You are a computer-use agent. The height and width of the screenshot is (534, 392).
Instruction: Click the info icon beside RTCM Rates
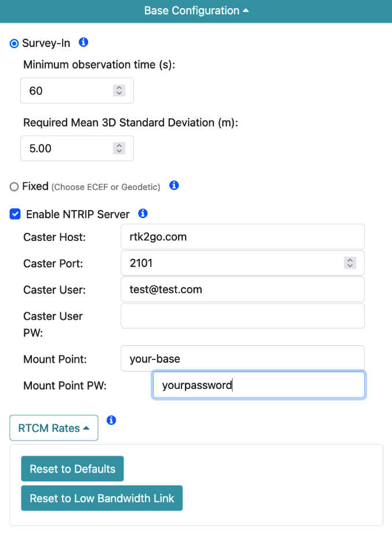click(x=111, y=420)
